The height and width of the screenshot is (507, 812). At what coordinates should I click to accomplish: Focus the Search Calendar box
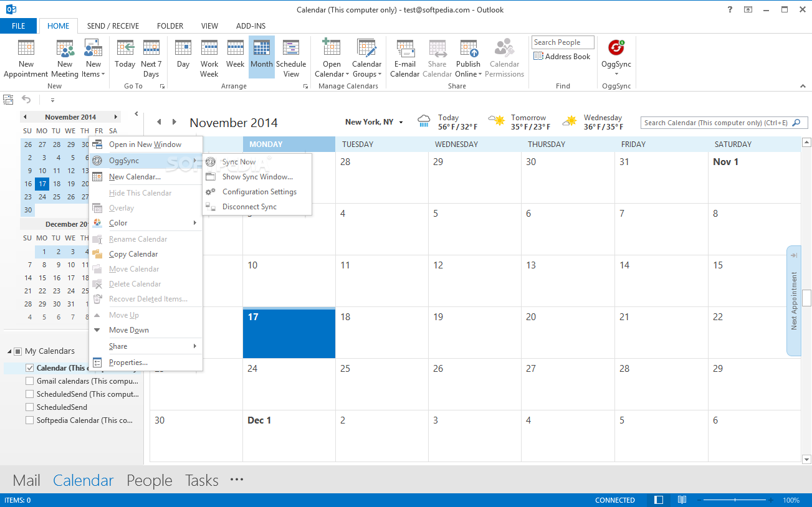(725, 123)
